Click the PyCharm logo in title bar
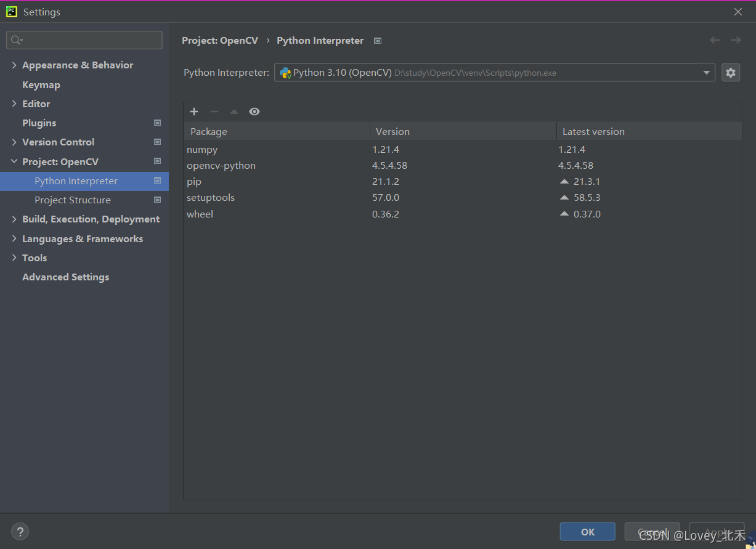 click(12, 12)
